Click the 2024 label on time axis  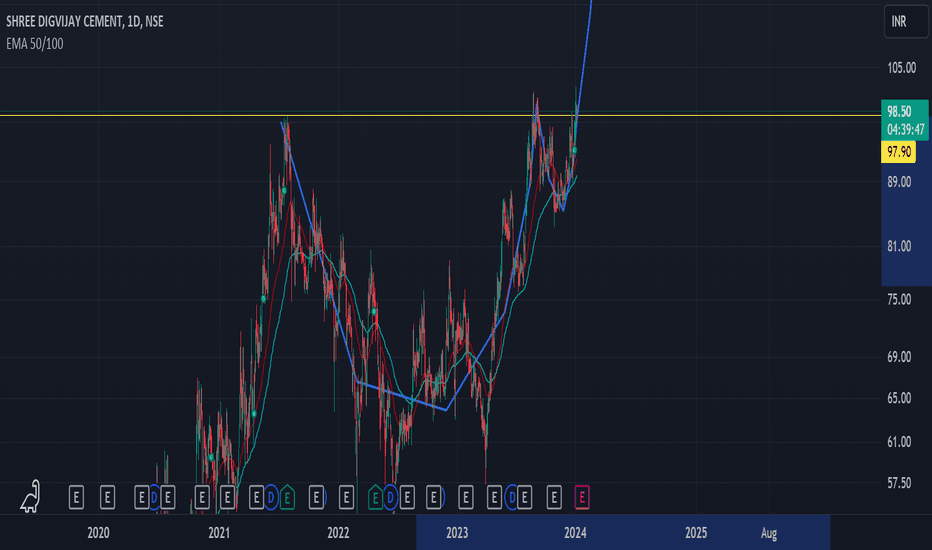(575, 533)
